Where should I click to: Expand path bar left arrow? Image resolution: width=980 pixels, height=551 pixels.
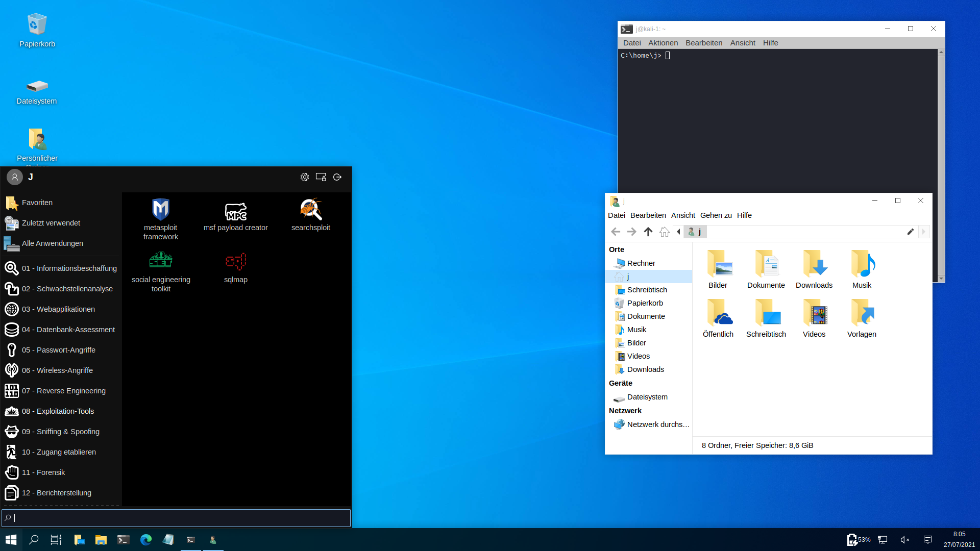(x=678, y=232)
